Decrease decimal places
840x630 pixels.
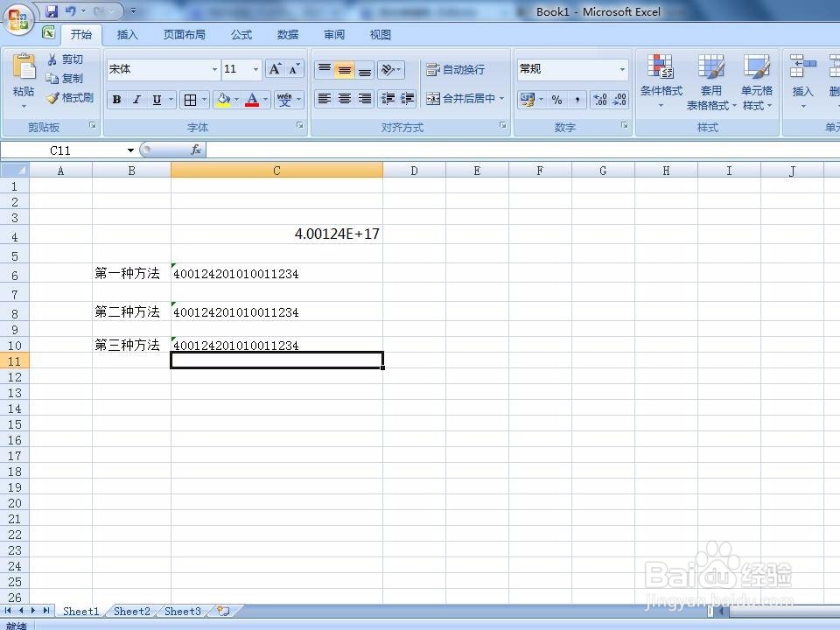619,100
